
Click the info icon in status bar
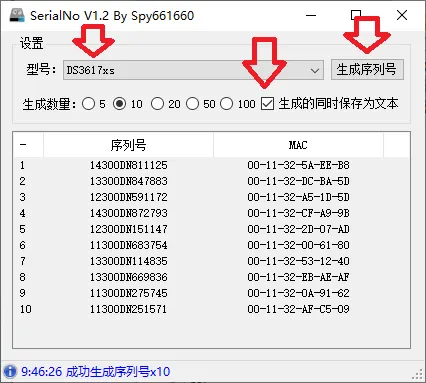(10, 371)
